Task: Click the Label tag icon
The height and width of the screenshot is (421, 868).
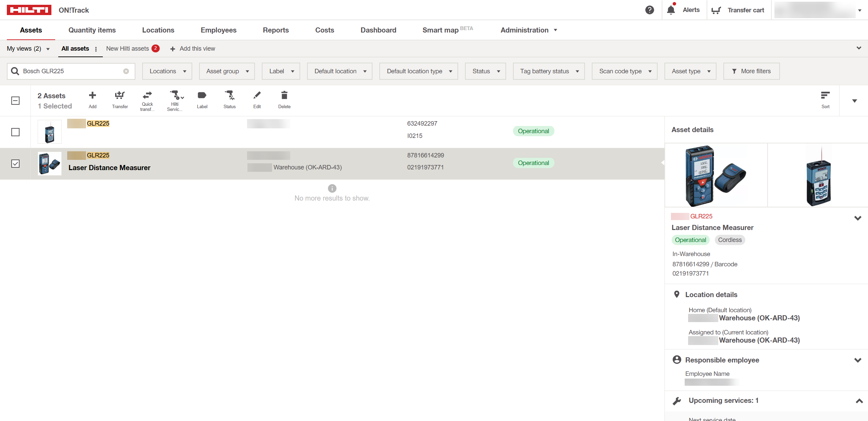Action: click(x=202, y=95)
